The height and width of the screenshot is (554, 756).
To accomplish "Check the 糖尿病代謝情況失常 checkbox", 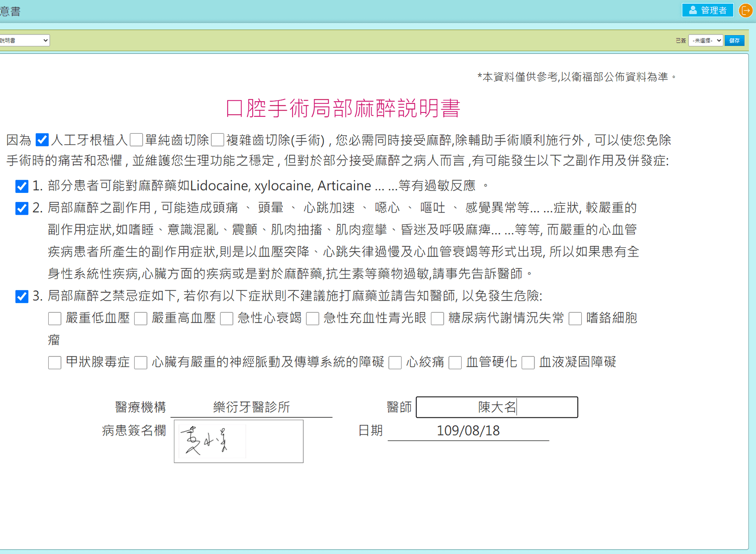I will 438,319.
